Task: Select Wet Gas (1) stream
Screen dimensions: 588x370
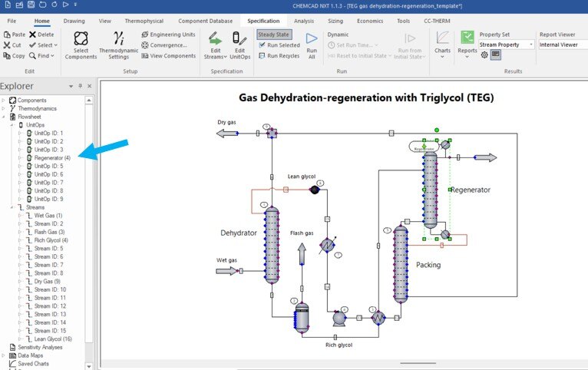Action: (x=48, y=216)
